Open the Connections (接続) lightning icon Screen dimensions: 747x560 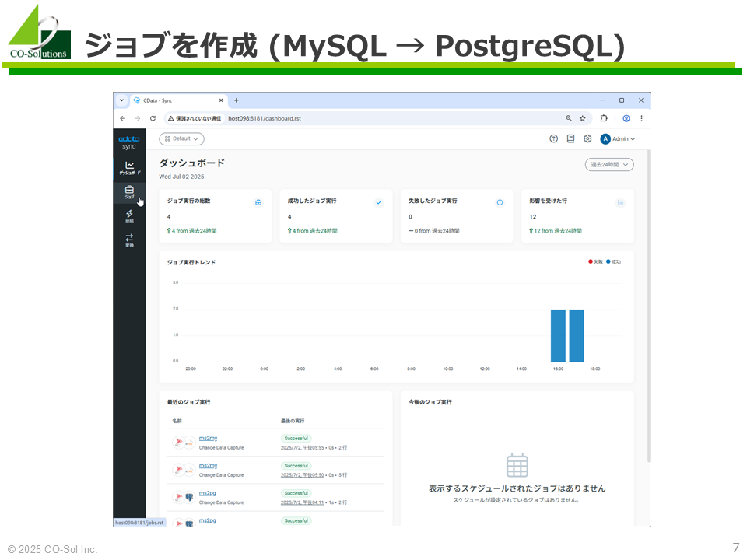click(x=130, y=216)
